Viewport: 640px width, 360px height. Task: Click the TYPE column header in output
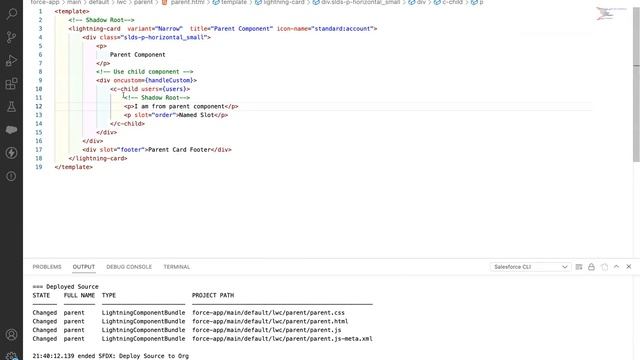(109, 296)
